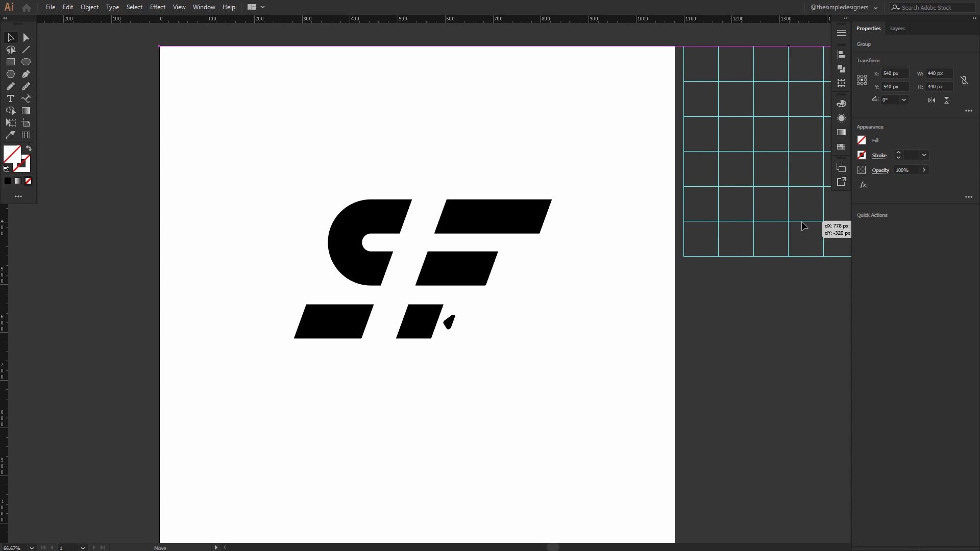Open the Effect menu
The height and width of the screenshot is (551, 980).
pos(158,7)
